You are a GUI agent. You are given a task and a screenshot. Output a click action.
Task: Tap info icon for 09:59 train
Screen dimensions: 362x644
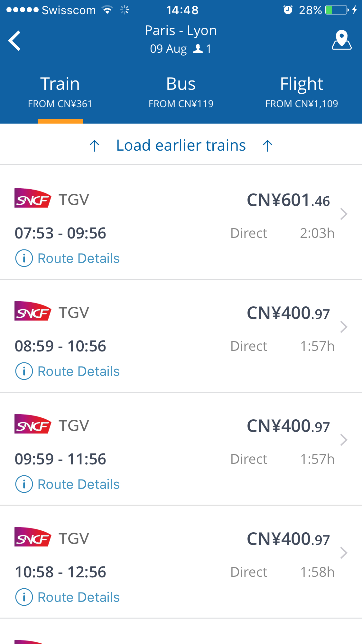(x=24, y=484)
